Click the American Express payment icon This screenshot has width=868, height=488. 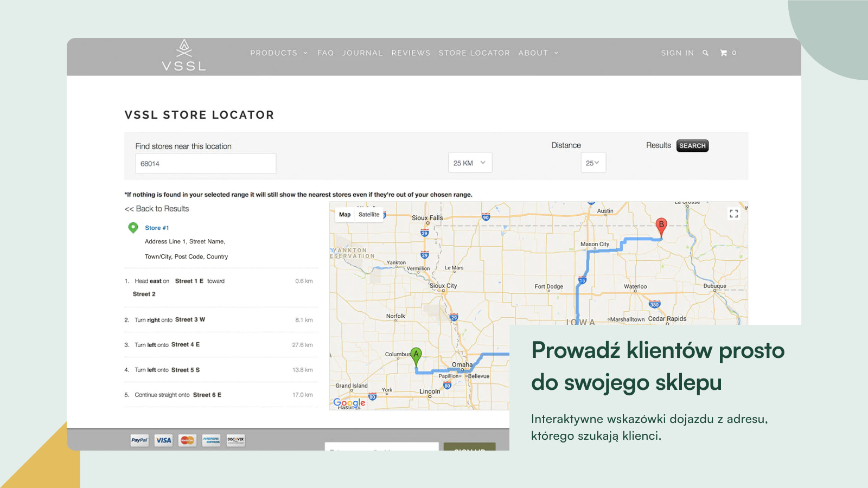point(212,440)
